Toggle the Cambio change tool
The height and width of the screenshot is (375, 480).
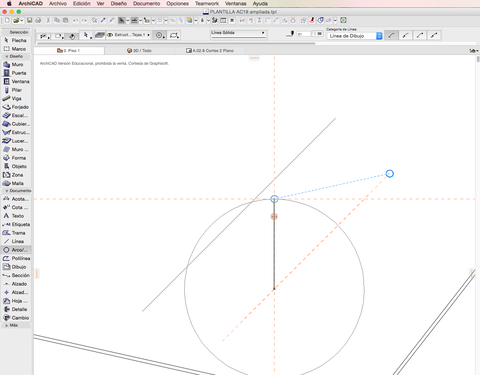(x=16, y=318)
